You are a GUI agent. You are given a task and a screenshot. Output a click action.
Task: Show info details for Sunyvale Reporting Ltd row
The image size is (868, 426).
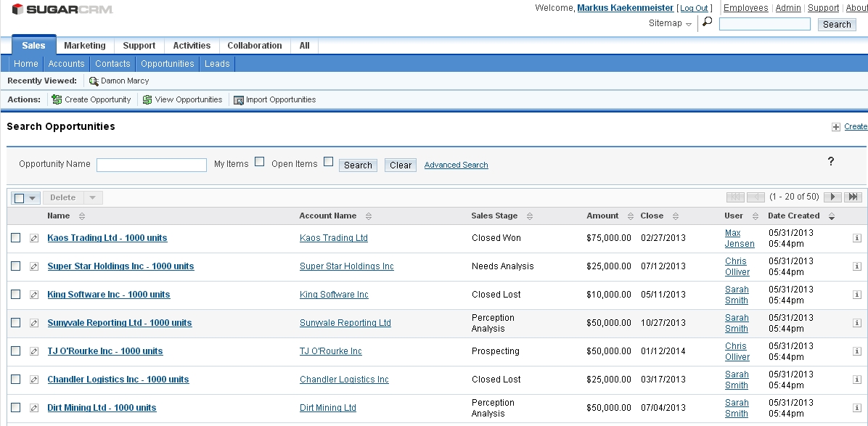point(857,322)
